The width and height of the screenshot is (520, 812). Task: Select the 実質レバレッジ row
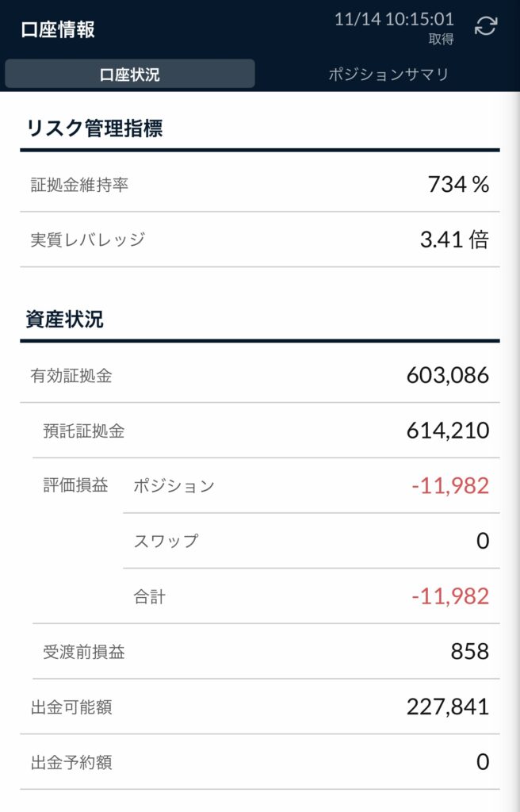tap(260, 239)
